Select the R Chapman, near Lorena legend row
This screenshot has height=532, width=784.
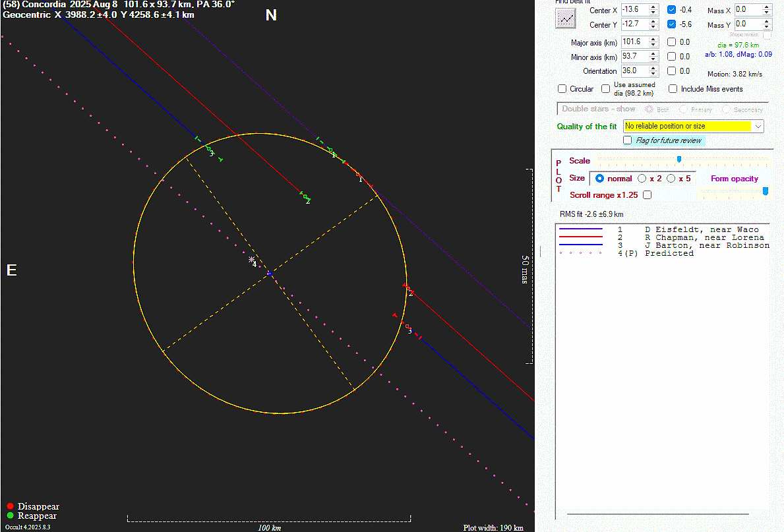point(664,237)
